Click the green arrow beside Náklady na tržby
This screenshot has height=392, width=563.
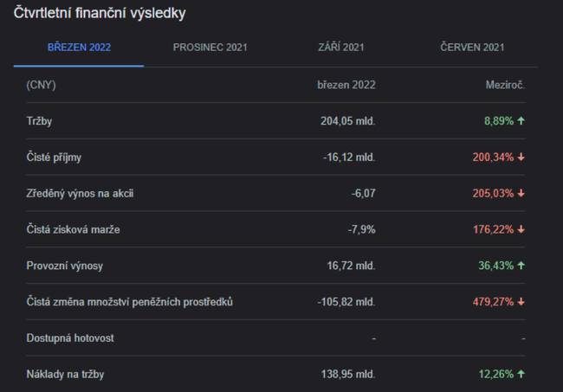[x=521, y=375]
